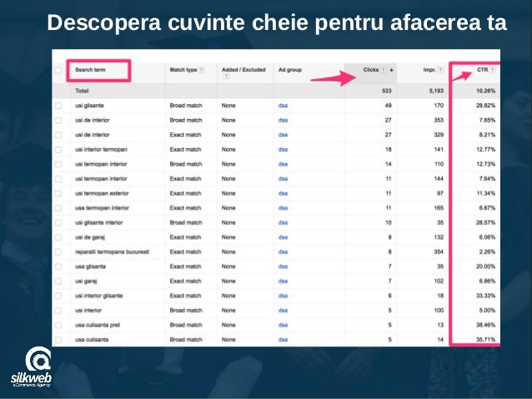
Task: Click the search term 'usi interior termopan'
Action: 101,149
